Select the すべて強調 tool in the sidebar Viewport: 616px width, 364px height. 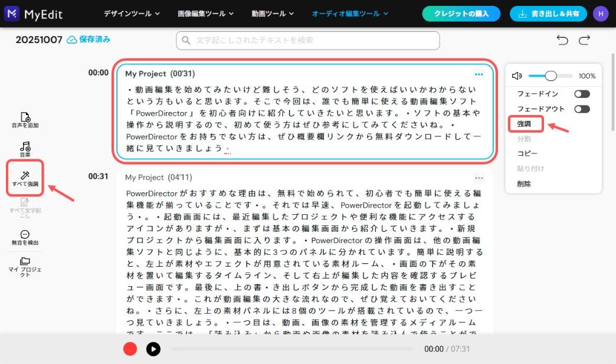(x=25, y=178)
